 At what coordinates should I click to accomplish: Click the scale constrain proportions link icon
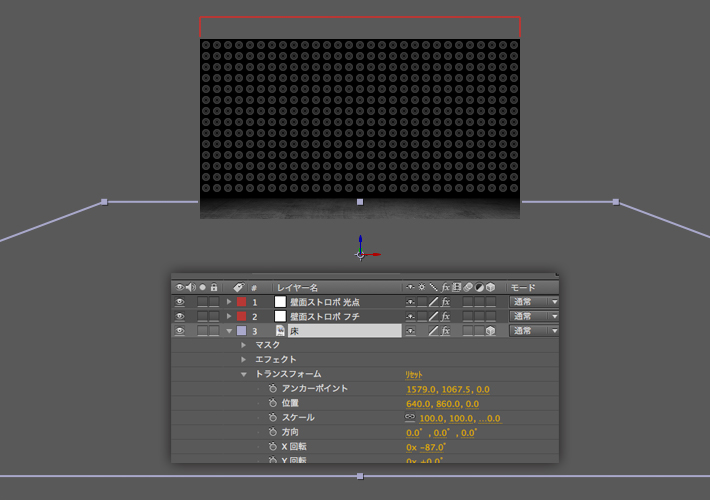(410, 417)
